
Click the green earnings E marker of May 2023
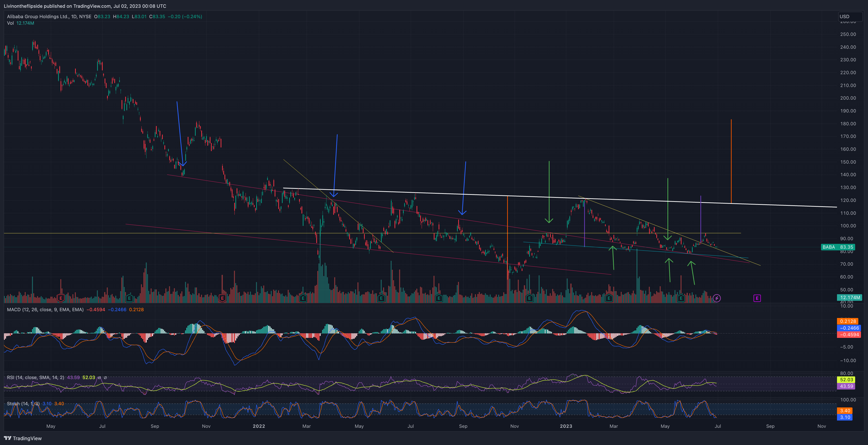pos(681,298)
